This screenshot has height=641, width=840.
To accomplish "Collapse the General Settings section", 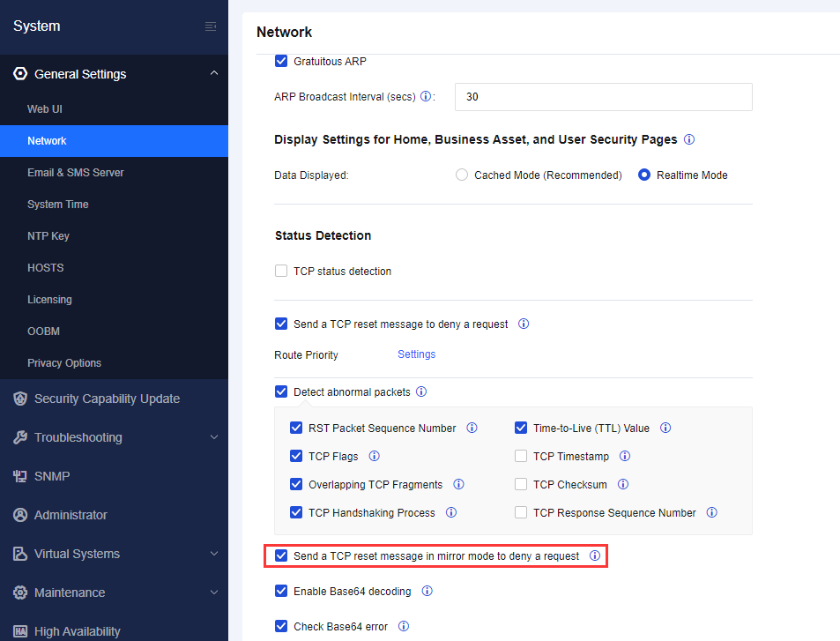I will click(214, 74).
